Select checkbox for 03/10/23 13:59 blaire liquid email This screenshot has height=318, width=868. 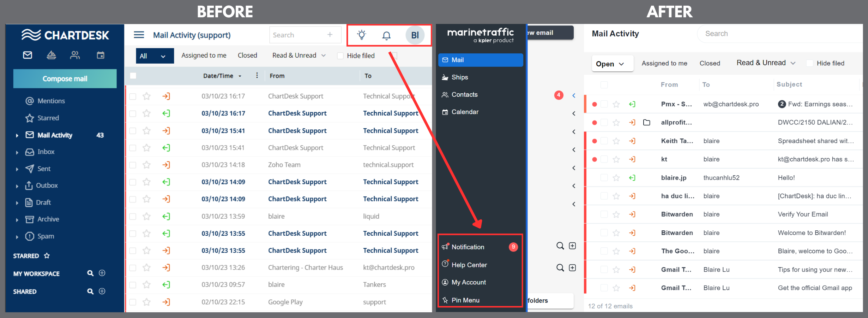(x=133, y=217)
